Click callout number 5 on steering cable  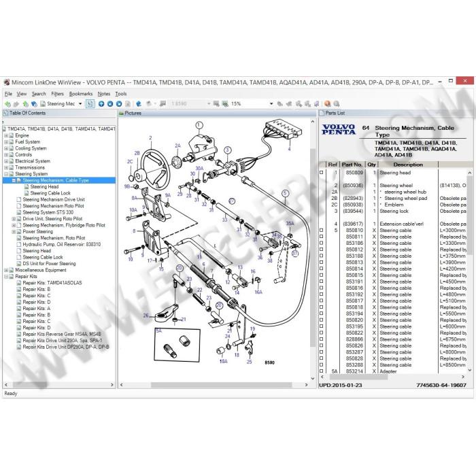coord(285,193)
